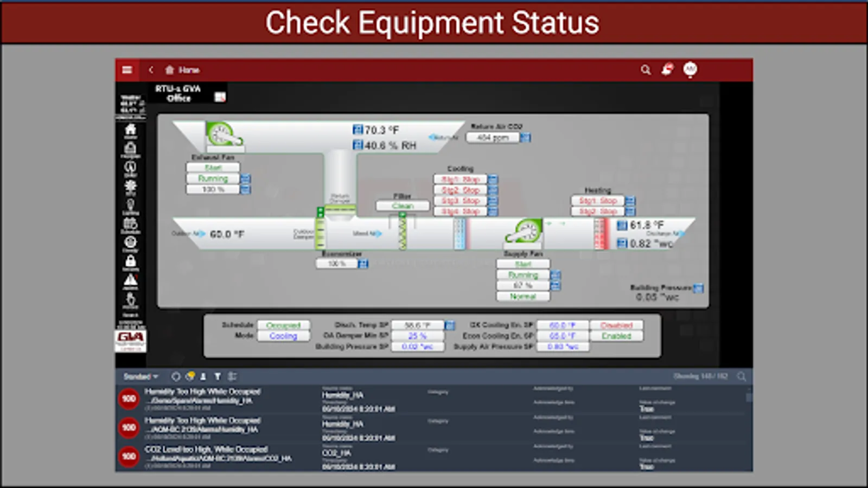The image size is (868, 488).
Task: Open the Home icon in the left sidebar
Action: coord(129,129)
